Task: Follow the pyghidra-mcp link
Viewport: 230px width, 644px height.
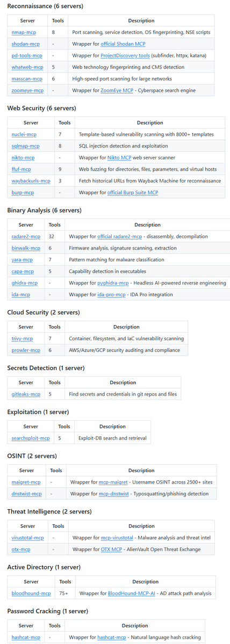Action: pyautogui.click(x=113, y=283)
